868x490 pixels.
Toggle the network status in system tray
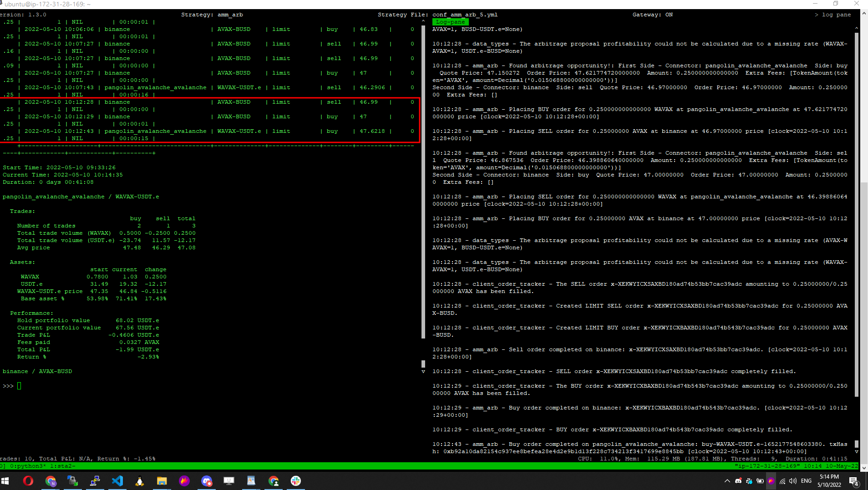pyautogui.click(x=783, y=481)
